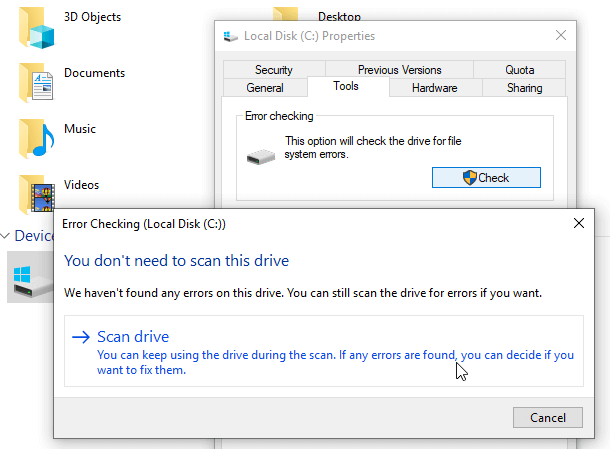Click the Videos folder label
This screenshot has width=610, height=449.
click(x=81, y=185)
